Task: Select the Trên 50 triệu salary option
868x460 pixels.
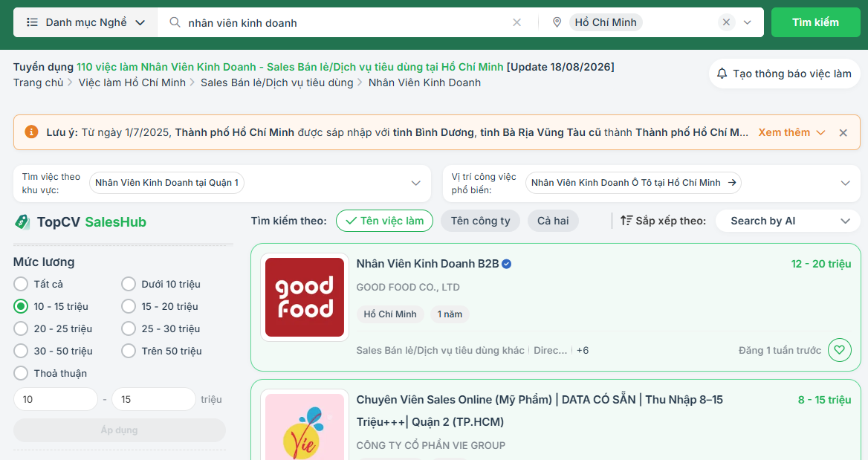Action: tap(129, 351)
